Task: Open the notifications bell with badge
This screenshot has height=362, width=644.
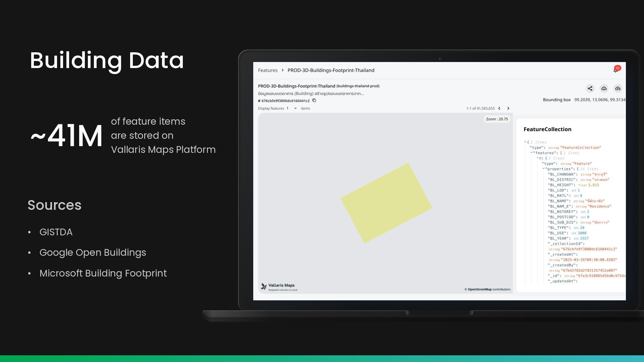Action: point(616,70)
